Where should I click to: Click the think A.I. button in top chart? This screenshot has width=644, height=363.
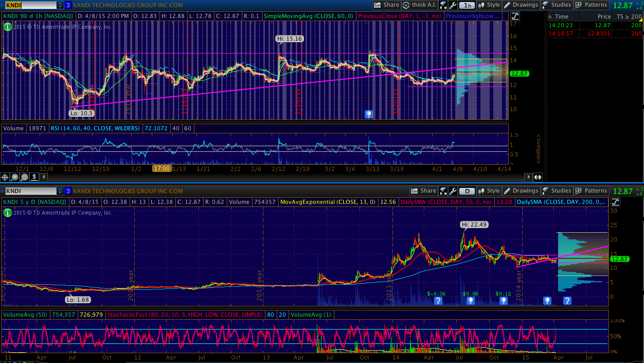[419, 5]
